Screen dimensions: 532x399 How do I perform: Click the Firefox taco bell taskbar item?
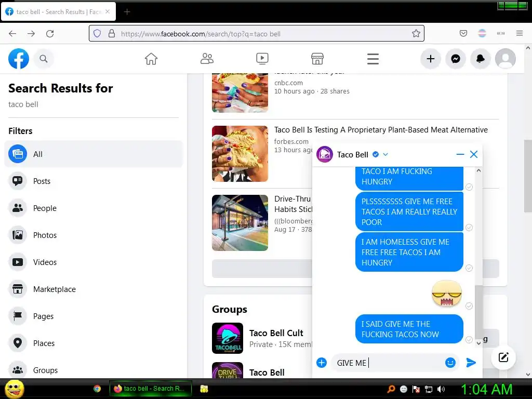[x=151, y=389]
